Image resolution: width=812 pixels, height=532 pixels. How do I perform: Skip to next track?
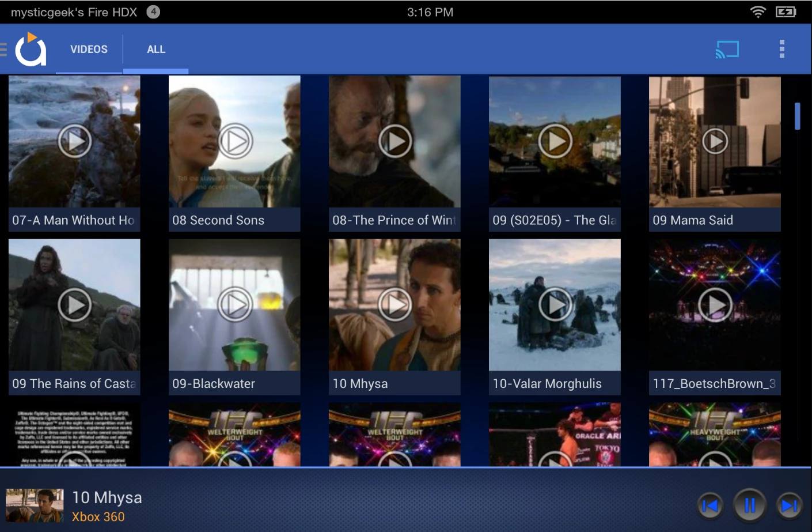pyautogui.click(x=790, y=505)
